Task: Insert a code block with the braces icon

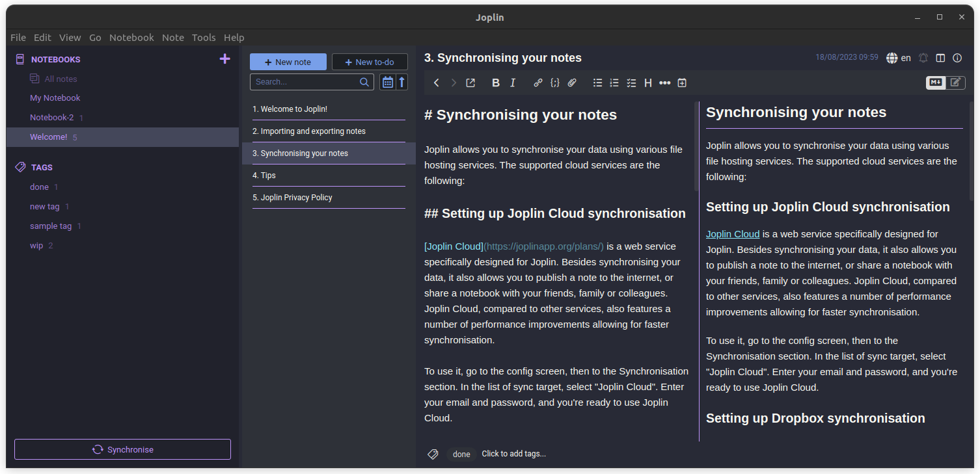Action: pyautogui.click(x=555, y=83)
